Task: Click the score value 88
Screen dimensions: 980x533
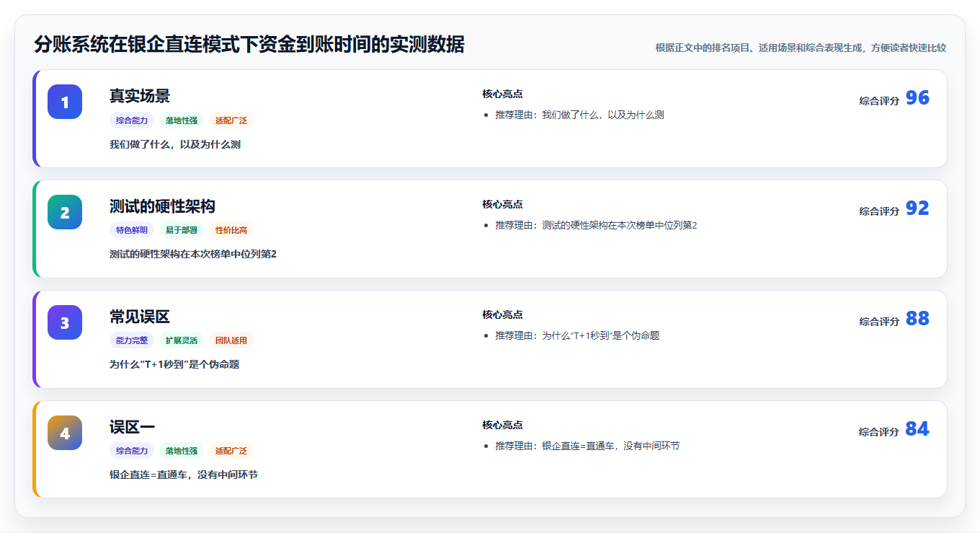Action: [x=917, y=319]
